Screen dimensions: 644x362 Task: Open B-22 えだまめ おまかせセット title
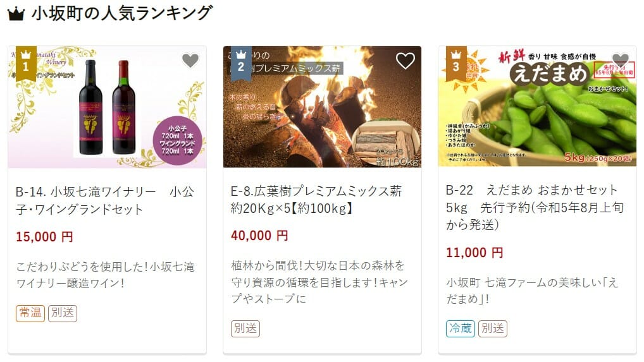click(x=535, y=207)
